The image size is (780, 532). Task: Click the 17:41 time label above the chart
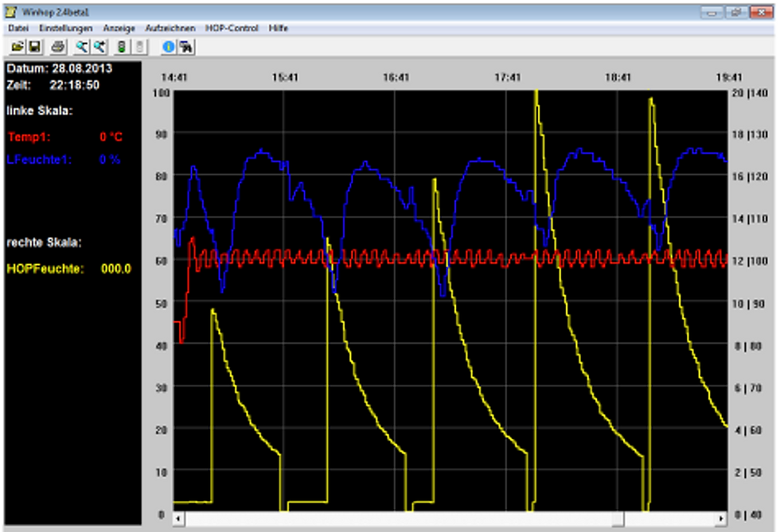508,78
